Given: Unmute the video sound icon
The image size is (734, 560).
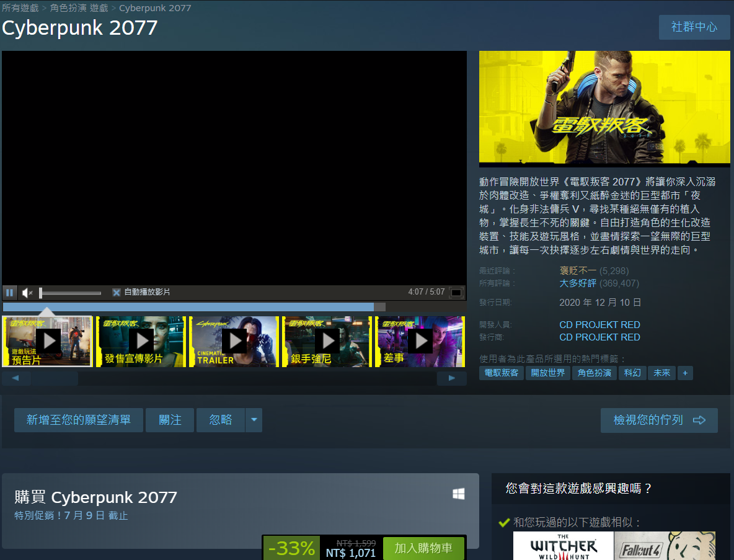Looking at the screenshot, I should (x=27, y=293).
